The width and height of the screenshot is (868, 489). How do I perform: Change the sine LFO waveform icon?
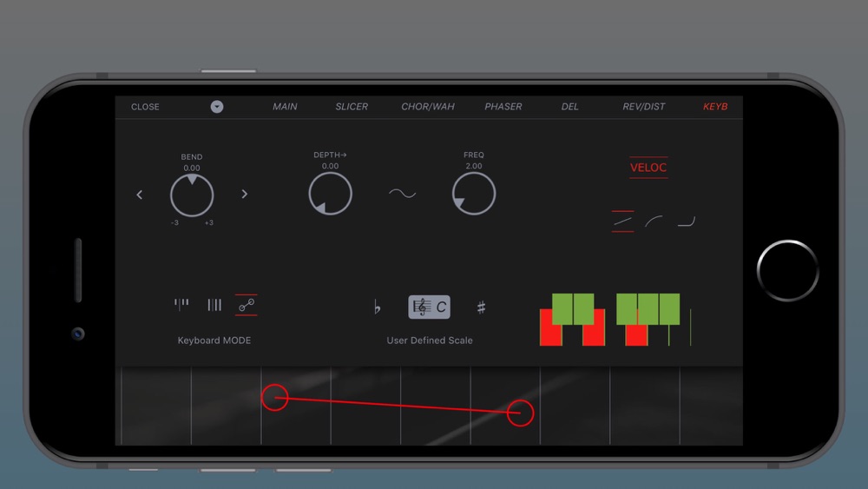click(x=403, y=194)
